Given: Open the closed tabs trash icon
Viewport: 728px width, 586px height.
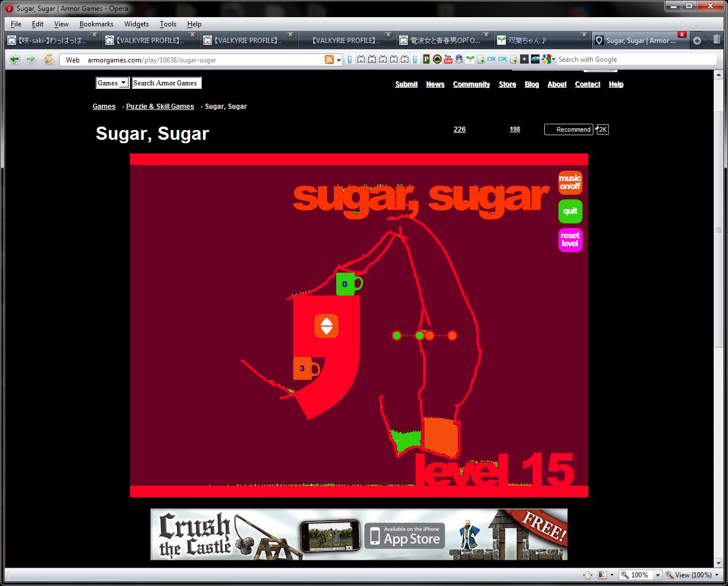Looking at the screenshot, I should (x=717, y=40).
